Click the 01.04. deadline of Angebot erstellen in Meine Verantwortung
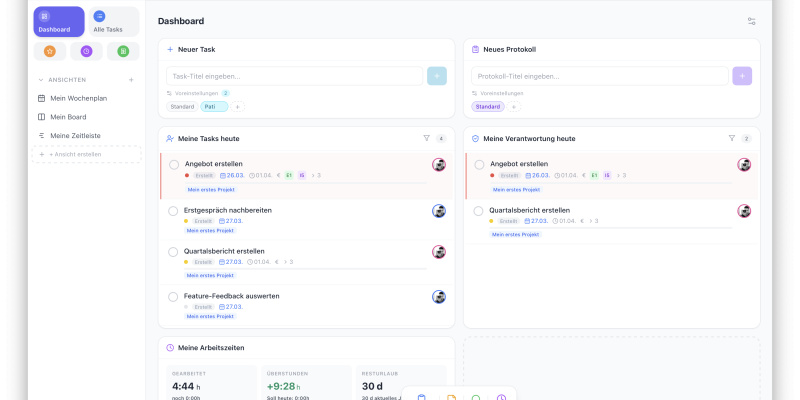The height and width of the screenshot is (400, 800). click(566, 176)
